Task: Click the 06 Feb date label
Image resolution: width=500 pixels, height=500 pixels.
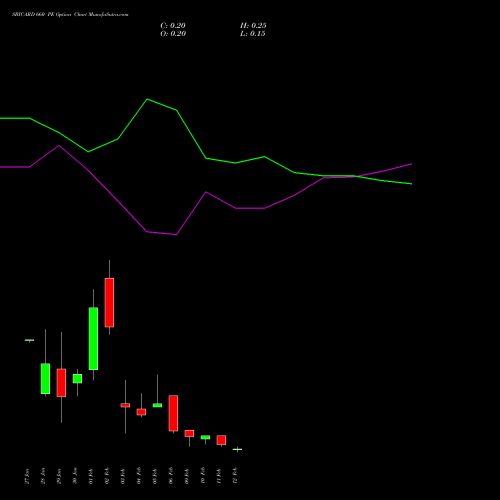Action: click(171, 476)
